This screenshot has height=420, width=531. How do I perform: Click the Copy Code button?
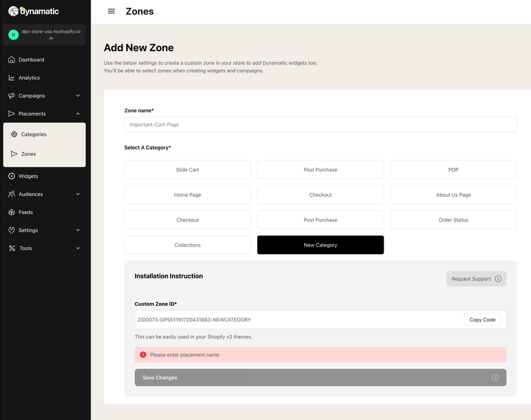tap(482, 320)
